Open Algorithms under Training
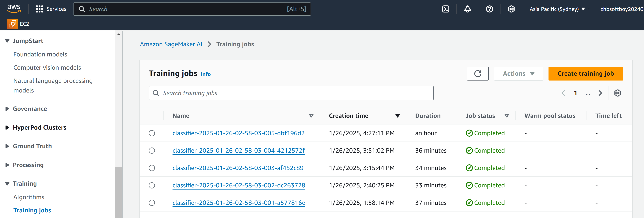The width and height of the screenshot is (644, 218). click(x=29, y=197)
